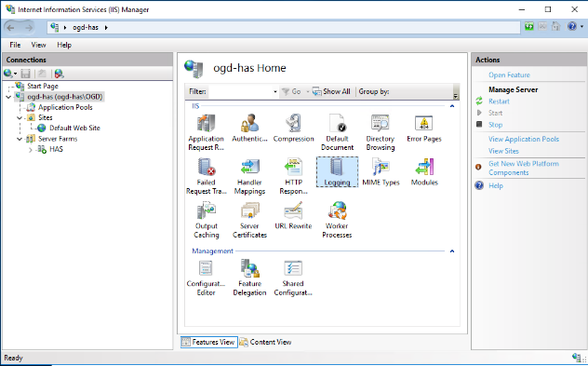This screenshot has height=366, width=588.
Task: Collapse the Management group section
Action: pyautogui.click(x=452, y=251)
